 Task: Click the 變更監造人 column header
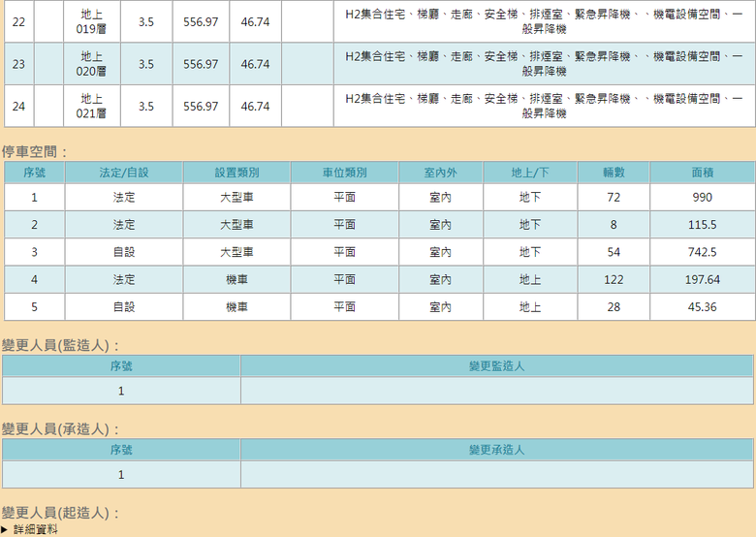pyautogui.click(x=496, y=366)
